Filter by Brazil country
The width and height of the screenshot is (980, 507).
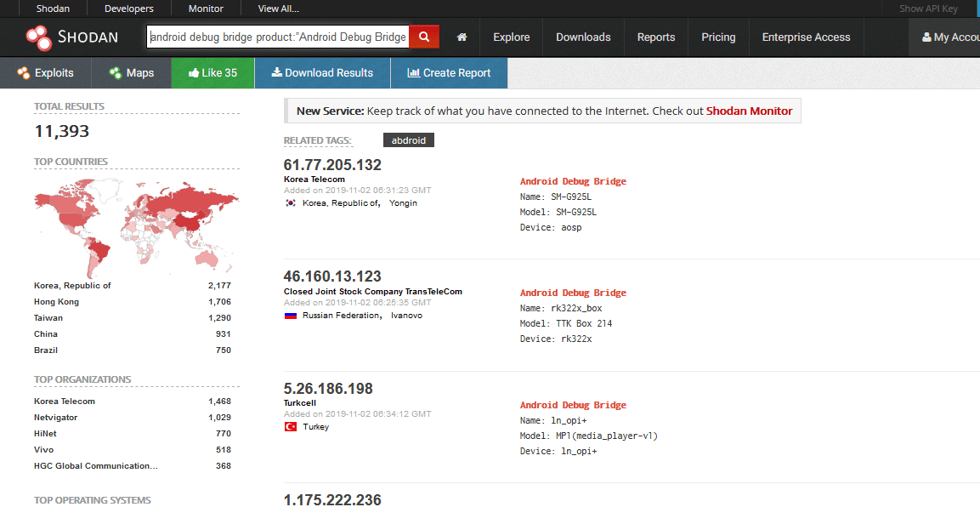(46, 350)
